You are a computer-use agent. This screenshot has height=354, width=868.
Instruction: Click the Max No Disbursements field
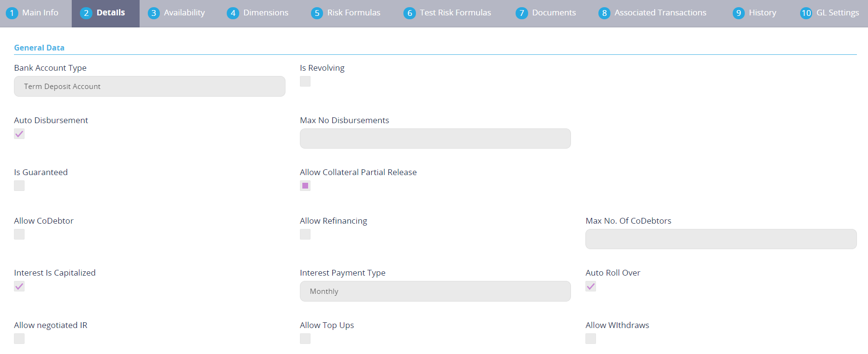pyautogui.click(x=435, y=139)
